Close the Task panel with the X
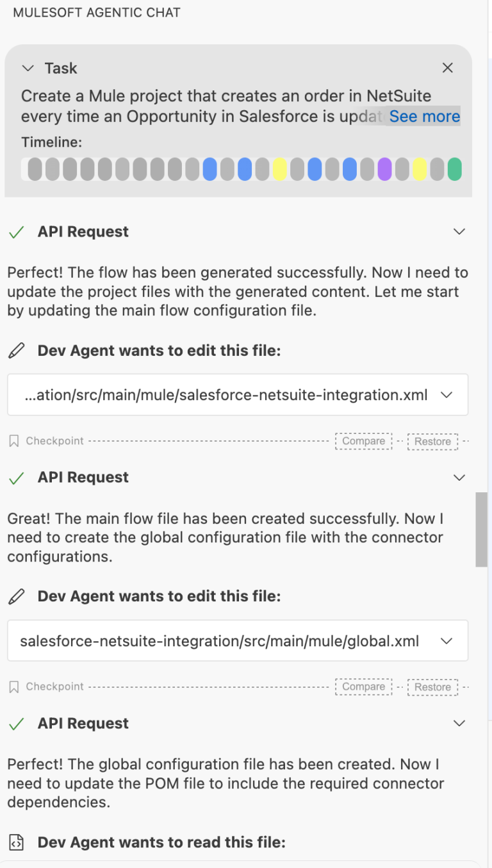 [447, 67]
